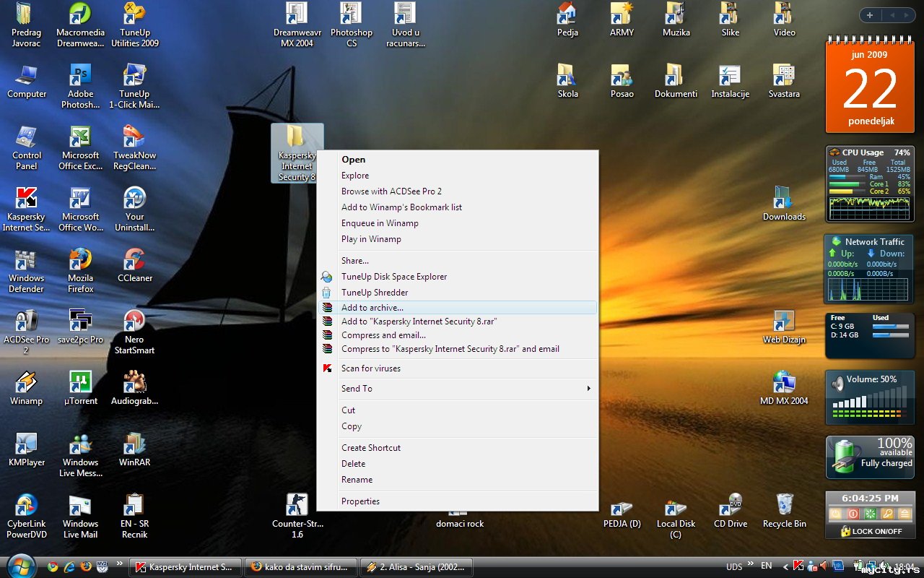
Task: Open the CCleaner desktop shortcut
Action: 134,264
